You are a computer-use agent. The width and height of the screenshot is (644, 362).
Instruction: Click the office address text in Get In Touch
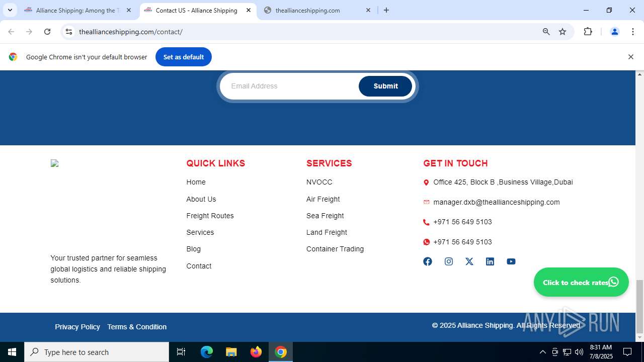tap(503, 182)
